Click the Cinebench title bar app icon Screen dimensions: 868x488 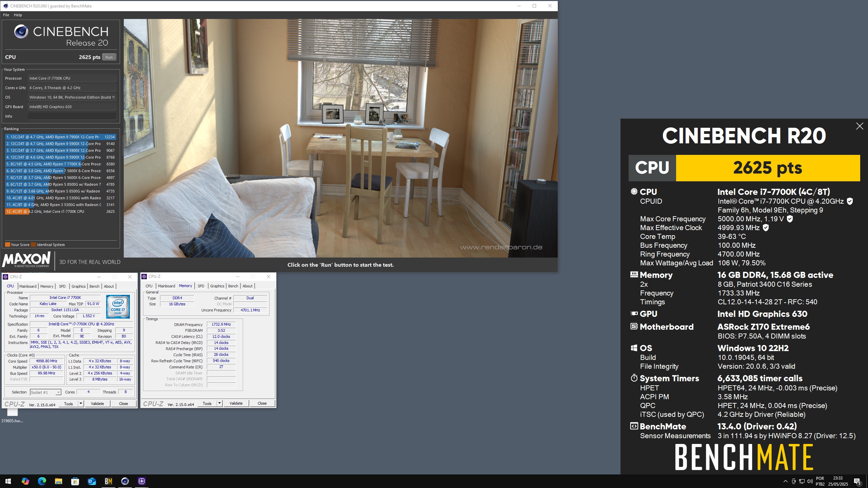coord(5,6)
